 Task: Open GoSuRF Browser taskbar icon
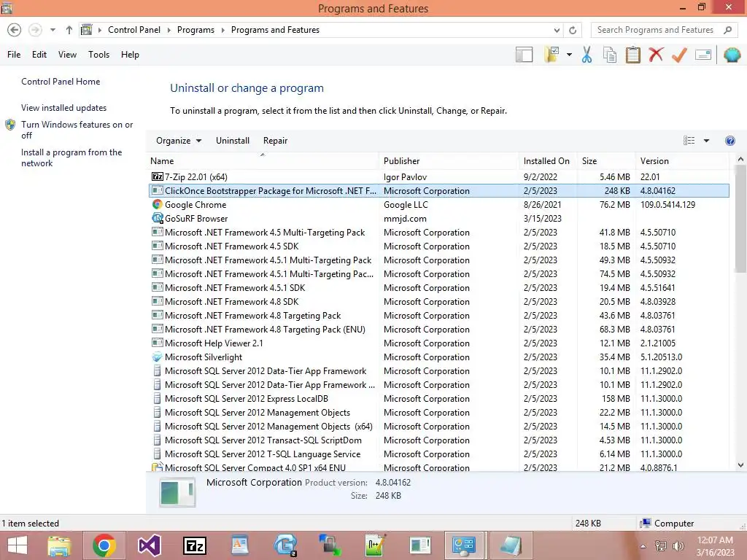285,545
